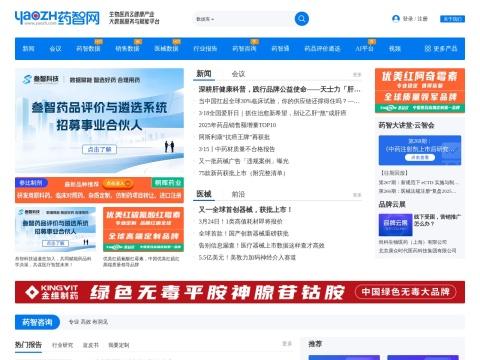
Task: Select the 新闻 tab in news panel
Action: point(204,74)
